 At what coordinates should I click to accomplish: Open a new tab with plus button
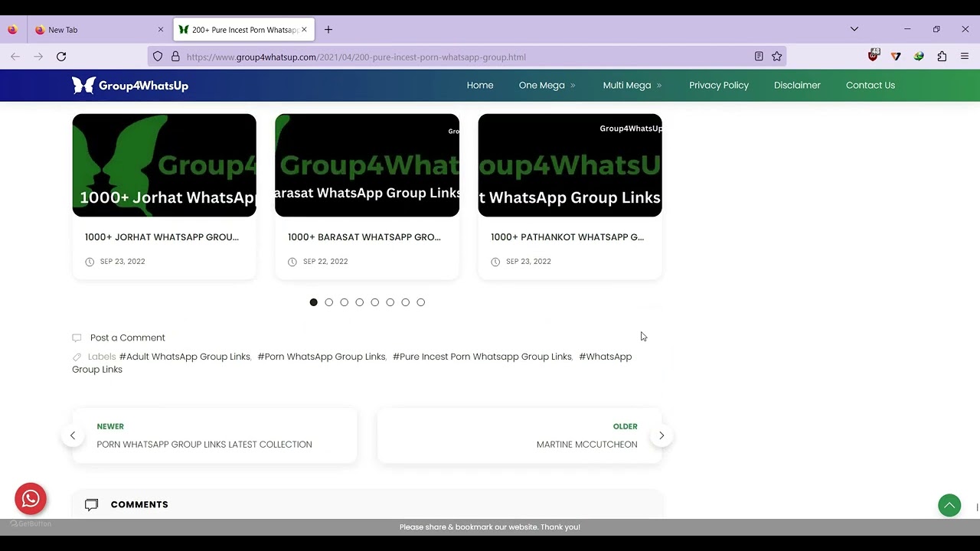(x=328, y=30)
